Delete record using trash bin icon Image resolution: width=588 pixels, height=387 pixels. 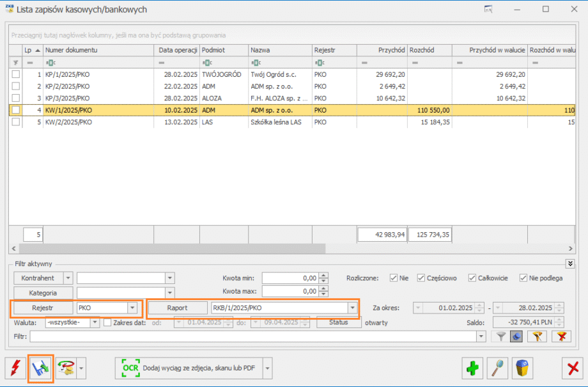[523, 368]
